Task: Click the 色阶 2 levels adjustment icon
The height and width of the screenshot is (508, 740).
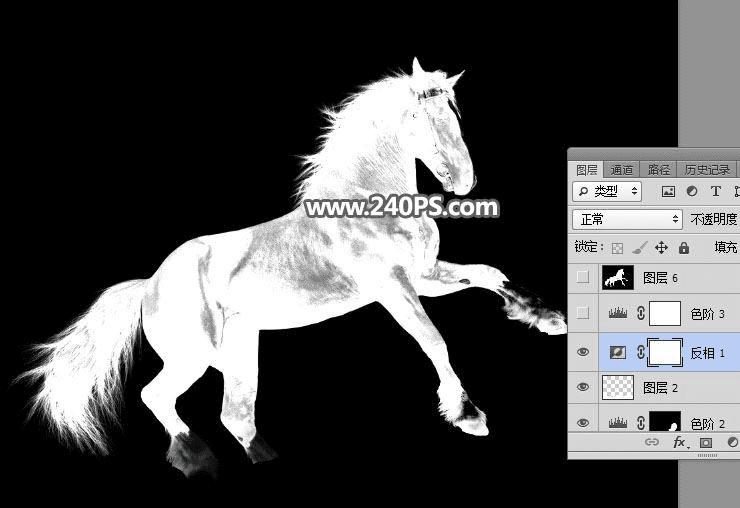Action: point(618,423)
